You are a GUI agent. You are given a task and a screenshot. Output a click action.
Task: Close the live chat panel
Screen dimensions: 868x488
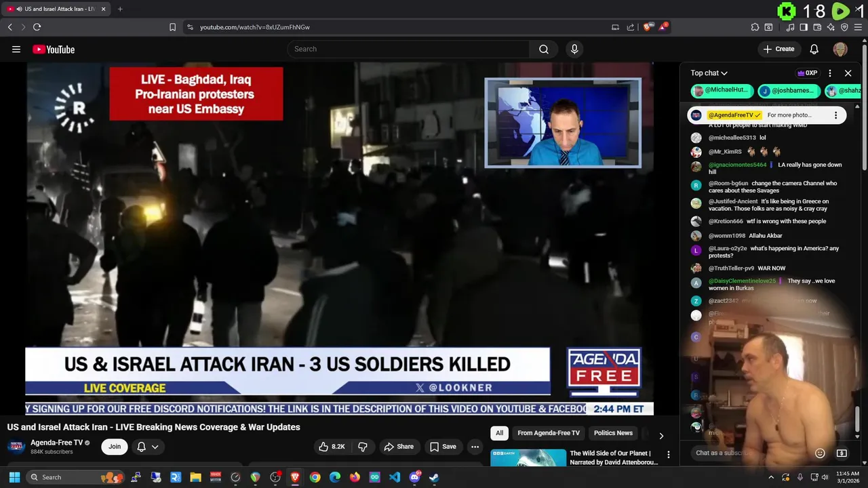click(x=848, y=73)
